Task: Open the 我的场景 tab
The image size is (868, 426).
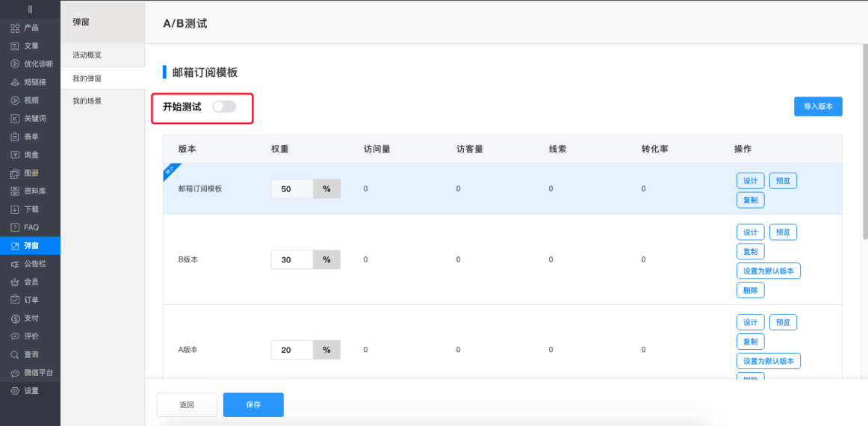Action: 102,102
